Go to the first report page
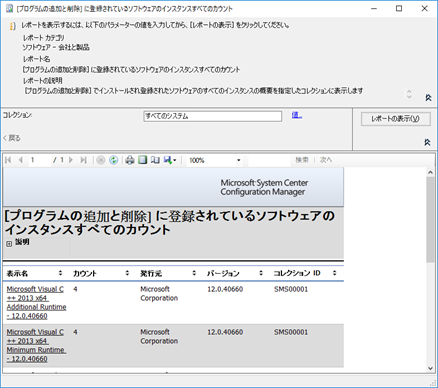Image resolution: width=438 pixels, height=388 pixels. coord(9,160)
